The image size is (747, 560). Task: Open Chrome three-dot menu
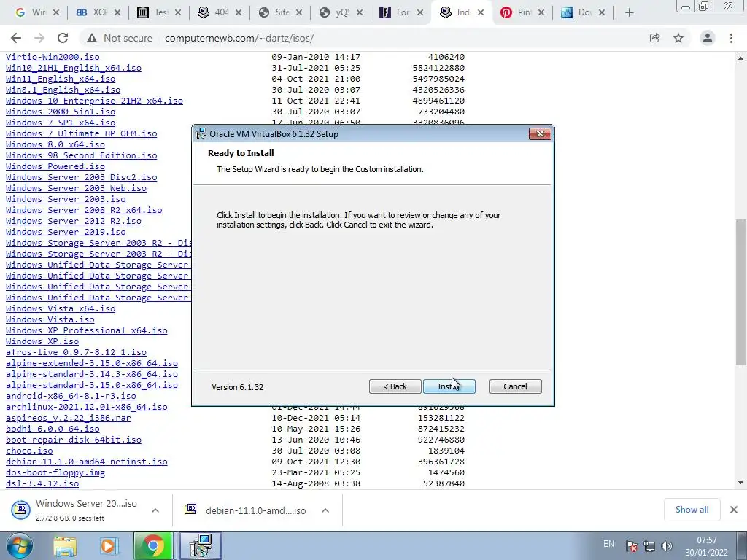pyautogui.click(x=731, y=38)
